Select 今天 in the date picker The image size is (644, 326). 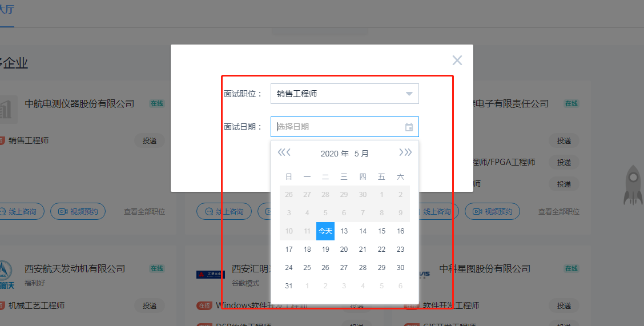click(325, 231)
